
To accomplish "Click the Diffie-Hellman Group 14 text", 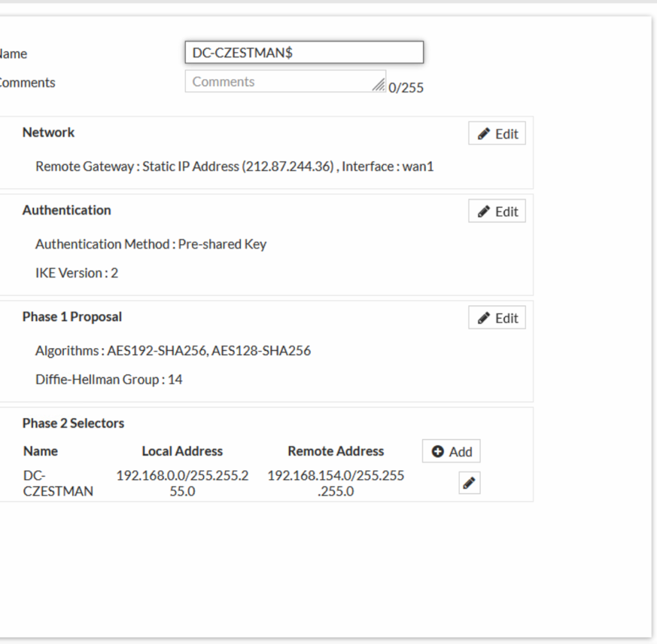I will point(108,379).
